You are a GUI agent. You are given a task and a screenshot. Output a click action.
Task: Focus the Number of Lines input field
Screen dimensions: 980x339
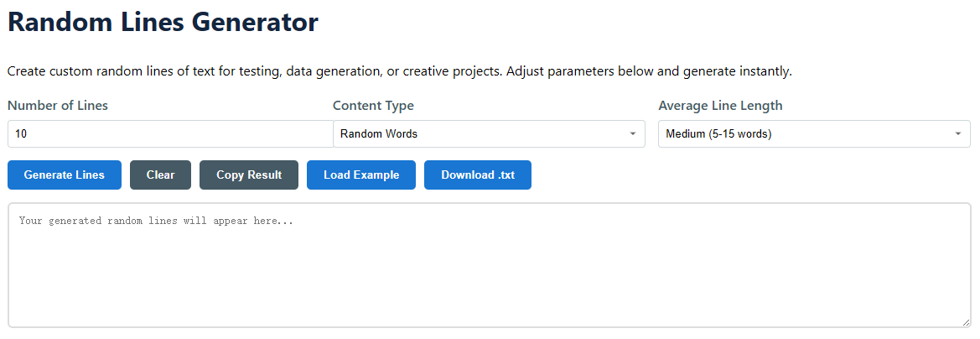(168, 134)
